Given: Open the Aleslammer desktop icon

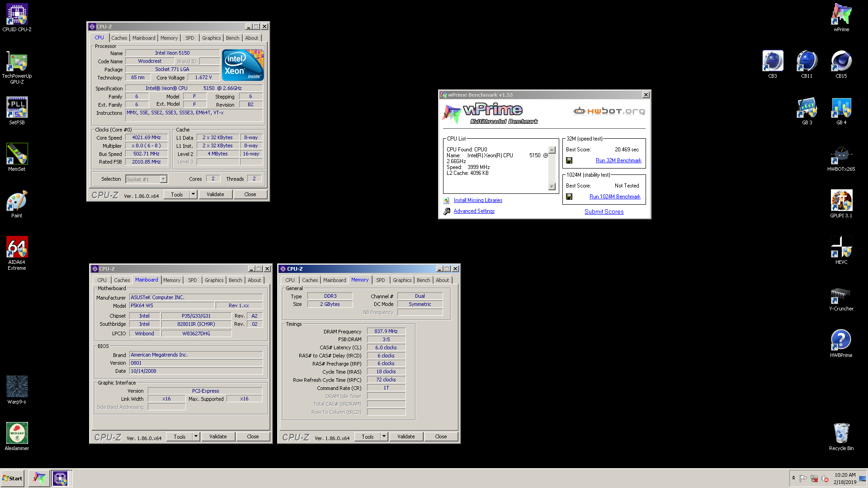Looking at the screenshot, I should pyautogui.click(x=17, y=436).
